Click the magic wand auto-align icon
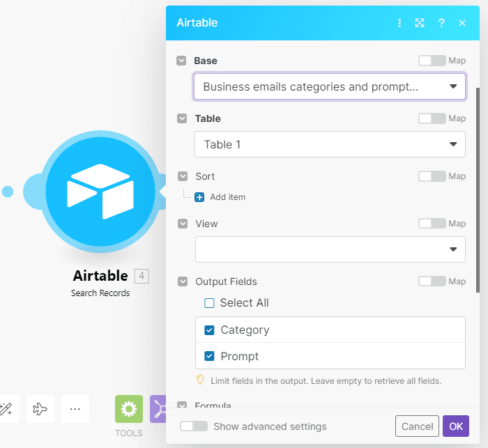This screenshot has width=488, height=448. 6,409
